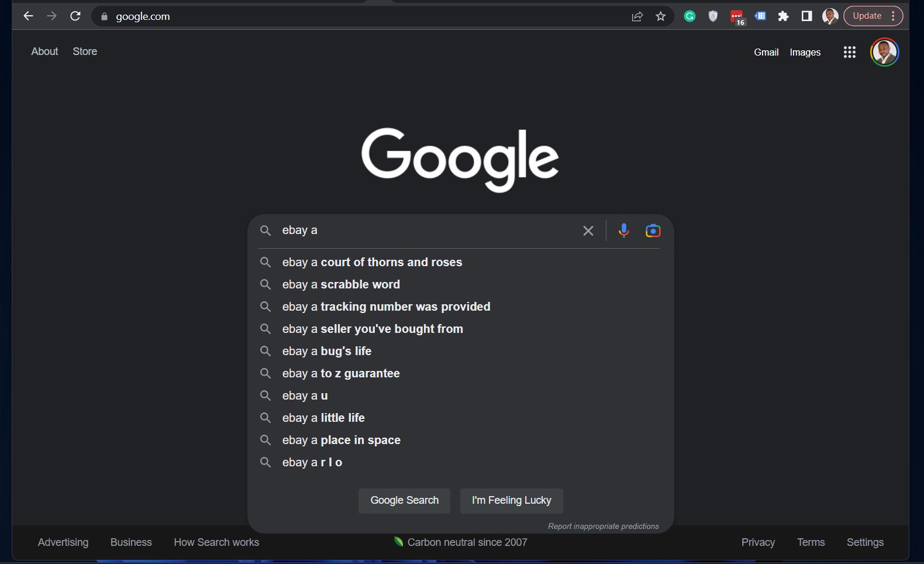Open the Store link

[x=85, y=51]
